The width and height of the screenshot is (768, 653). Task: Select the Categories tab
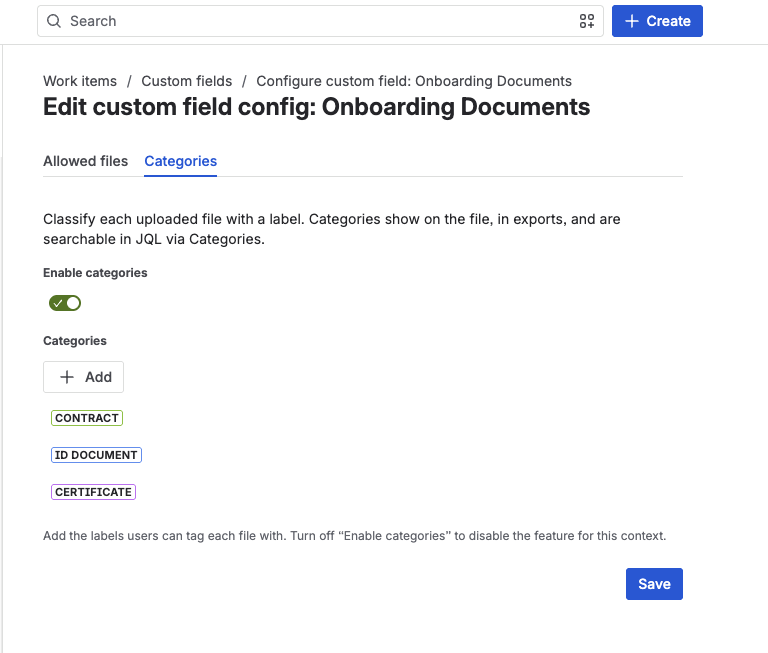point(180,161)
